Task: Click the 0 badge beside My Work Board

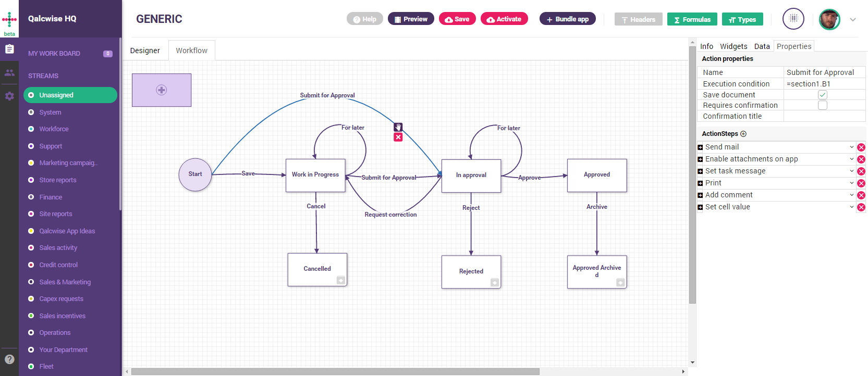Action: click(108, 54)
